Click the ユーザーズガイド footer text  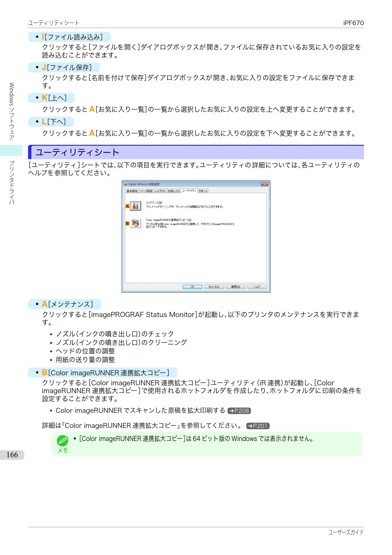pos(346,532)
